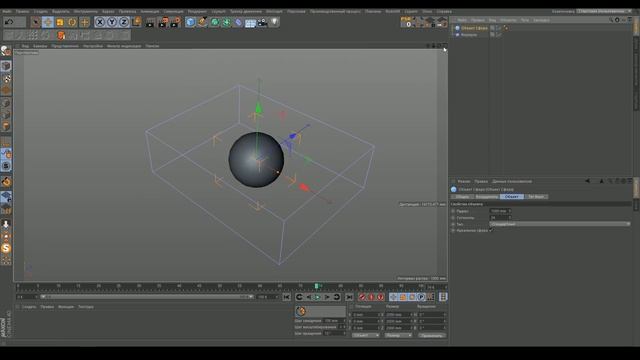
Task: Switch to the Object attributes tab
Action: [x=512, y=197]
